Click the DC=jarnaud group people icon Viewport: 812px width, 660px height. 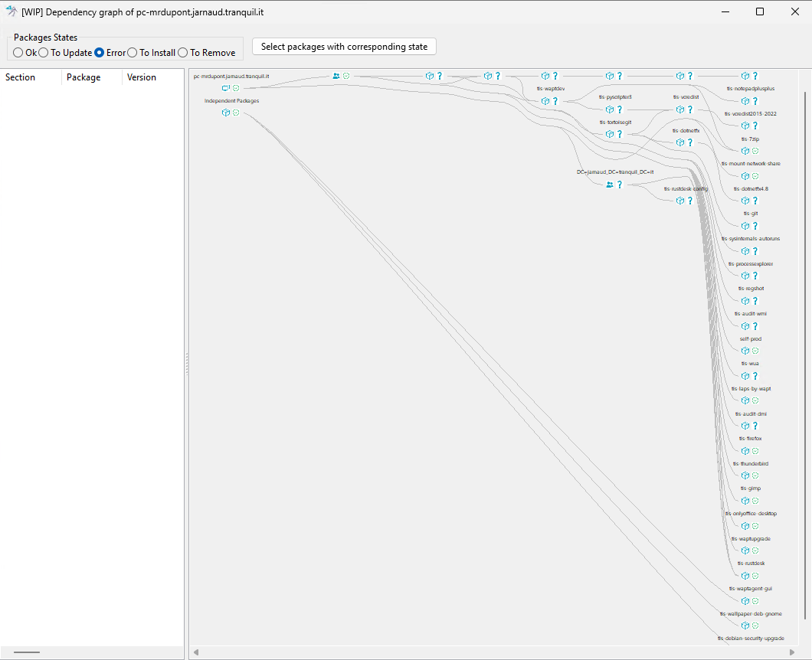coord(610,185)
